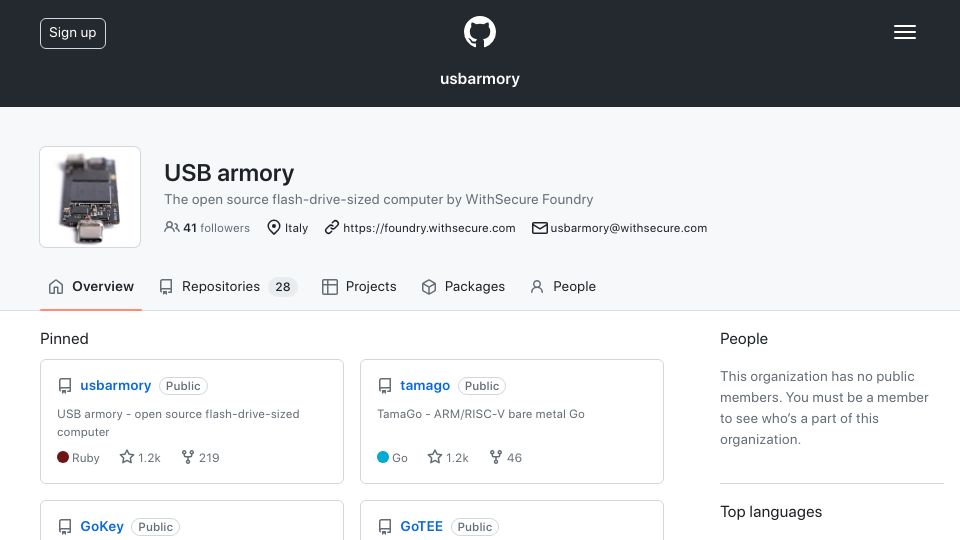The height and width of the screenshot is (540, 960).
Task: Click the USB armory avatar image
Action: point(90,197)
